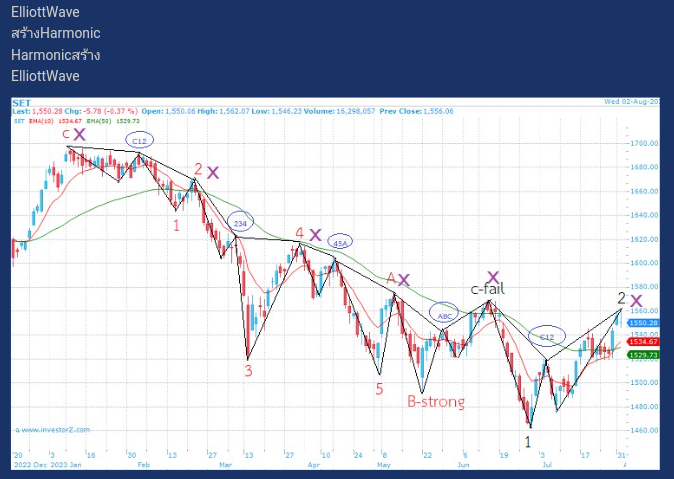Click the Mar month label
This screenshot has width=674, height=479.
pyautogui.click(x=226, y=465)
